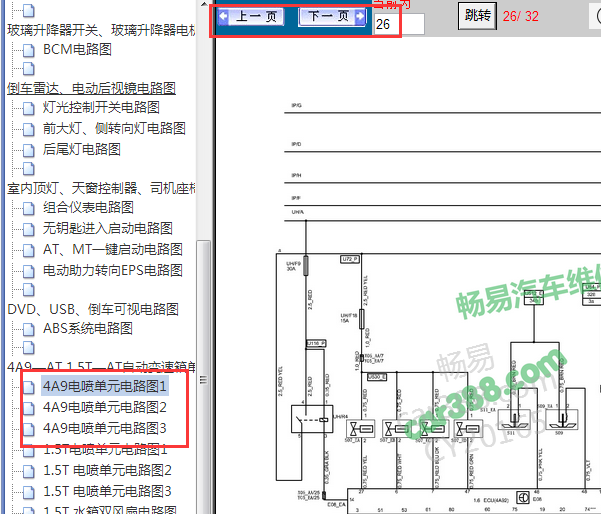The height and width of the screenshot is (514, 601).
Task: Select AT、MT一键启动电路图 entry
Action: (x=113, y=250)
